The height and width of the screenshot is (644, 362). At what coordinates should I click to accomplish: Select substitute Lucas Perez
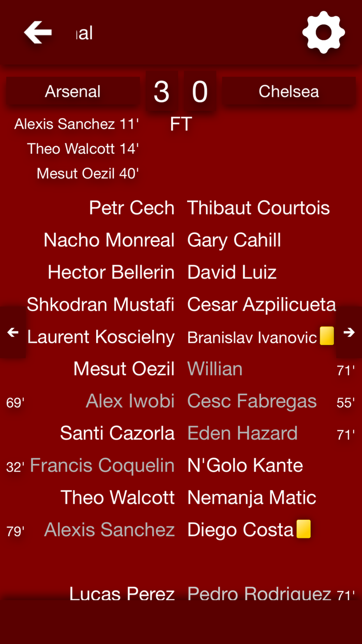click(x=122, y=594)
